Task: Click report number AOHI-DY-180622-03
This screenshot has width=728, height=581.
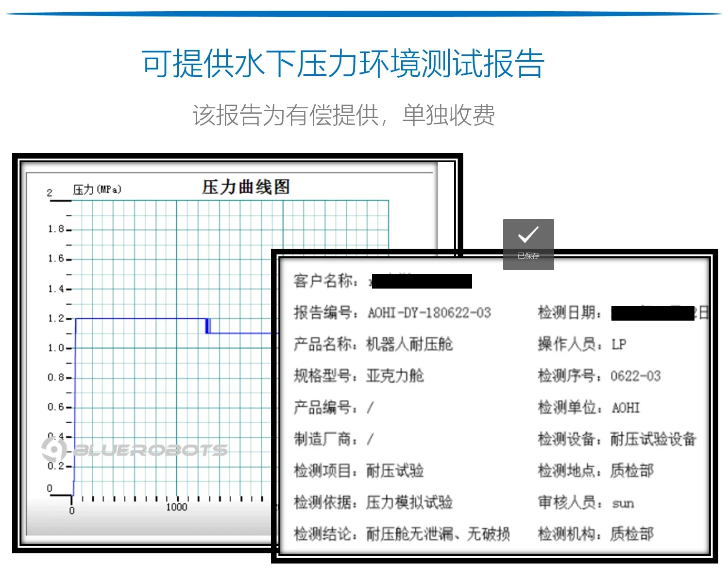Action: pos(429,312)
